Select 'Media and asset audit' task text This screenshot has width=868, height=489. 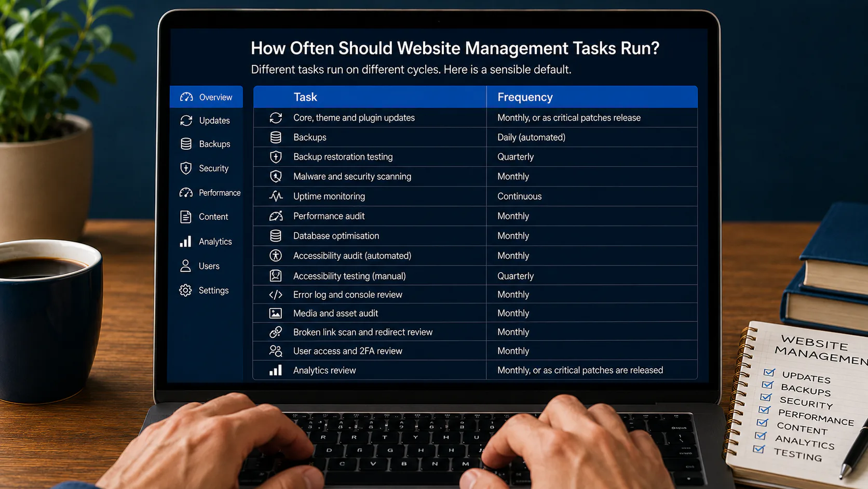pos(335,313)
